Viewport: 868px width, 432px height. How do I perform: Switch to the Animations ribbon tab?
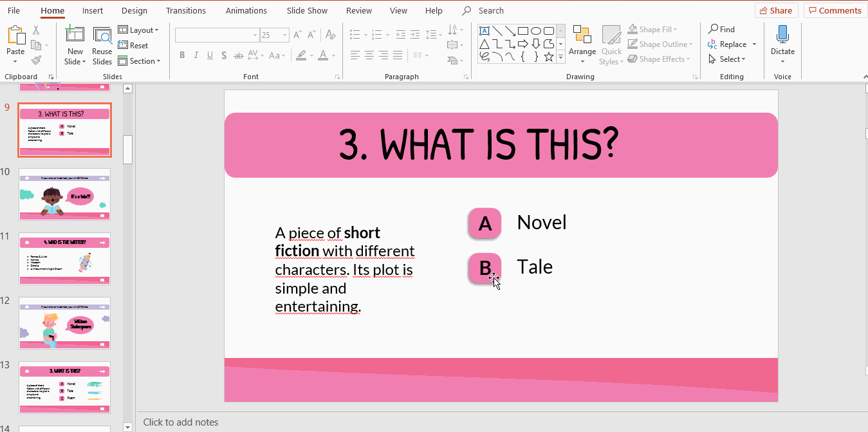246,10
